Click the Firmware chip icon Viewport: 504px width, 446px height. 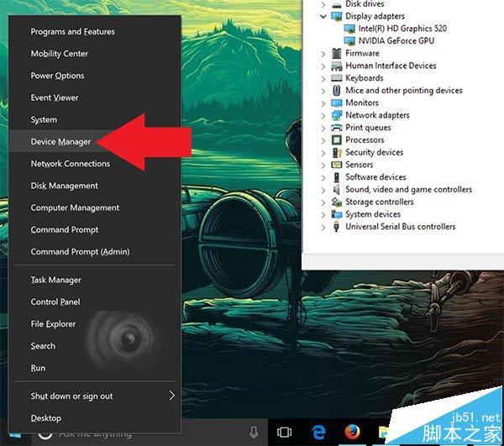[x=337, y=54]
